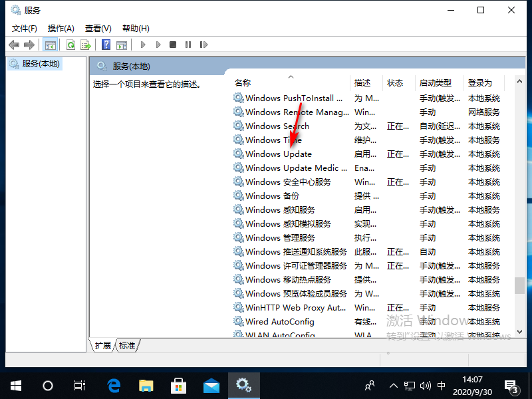Screen dimensions: 532x399
Task: Select the Windows Search service row
Action: [x=277, y=126]
